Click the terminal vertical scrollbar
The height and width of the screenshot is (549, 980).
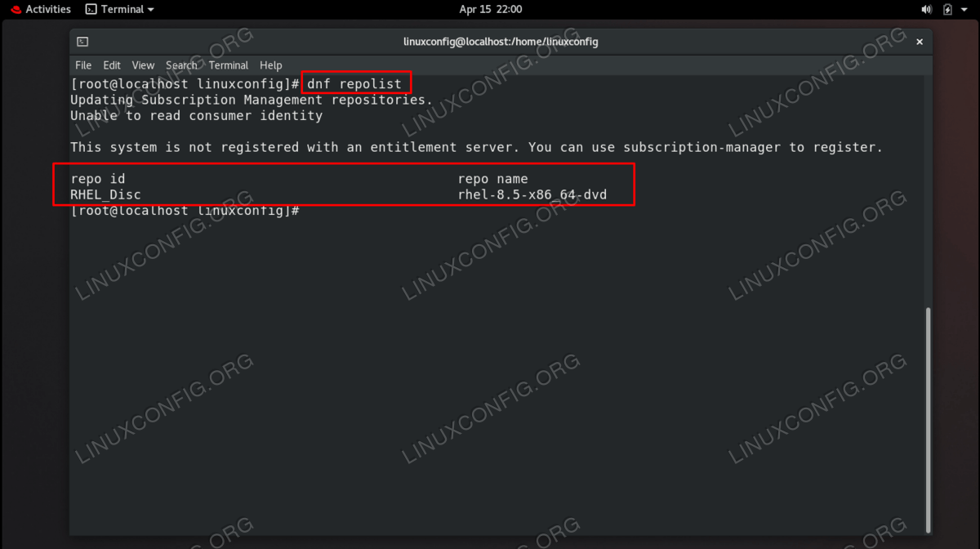pyautogui.click(x=928, y=419)
